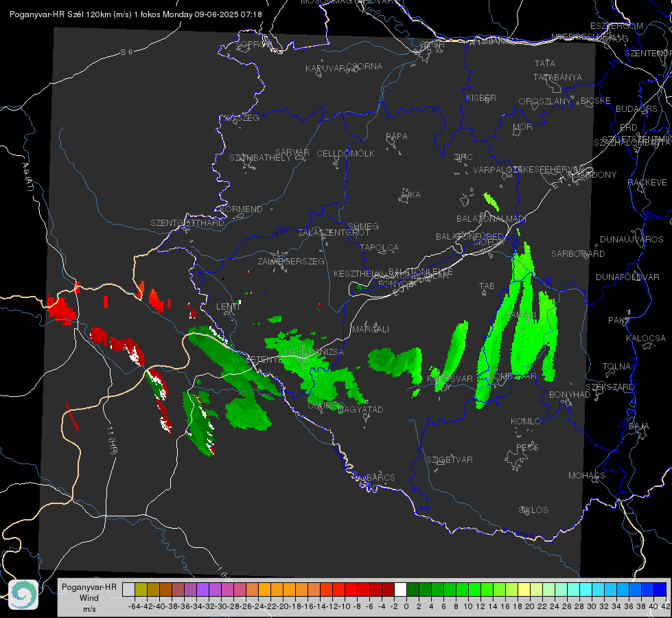
Task: Click the 20 value on the legend scale
Action: coord(530,606)
